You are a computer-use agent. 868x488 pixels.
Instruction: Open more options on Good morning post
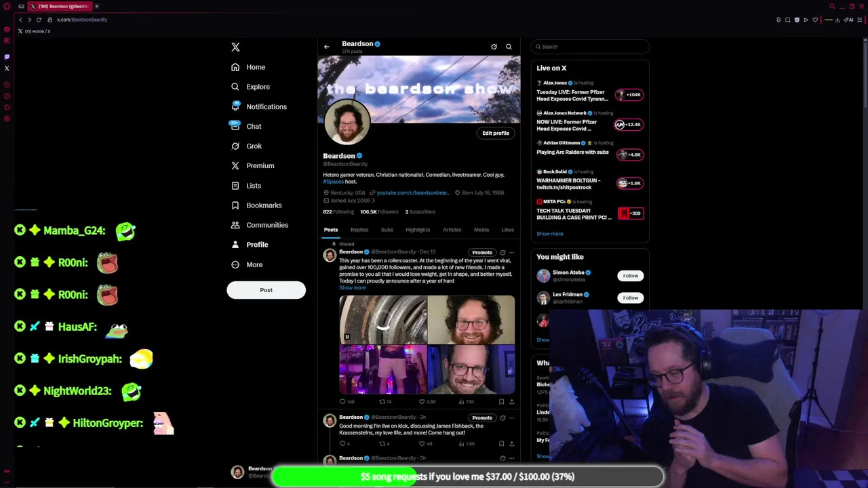(x=512, y=418)
